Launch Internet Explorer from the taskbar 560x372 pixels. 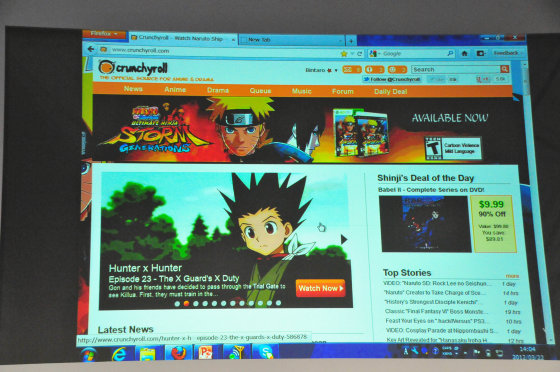tap(119, 354)
